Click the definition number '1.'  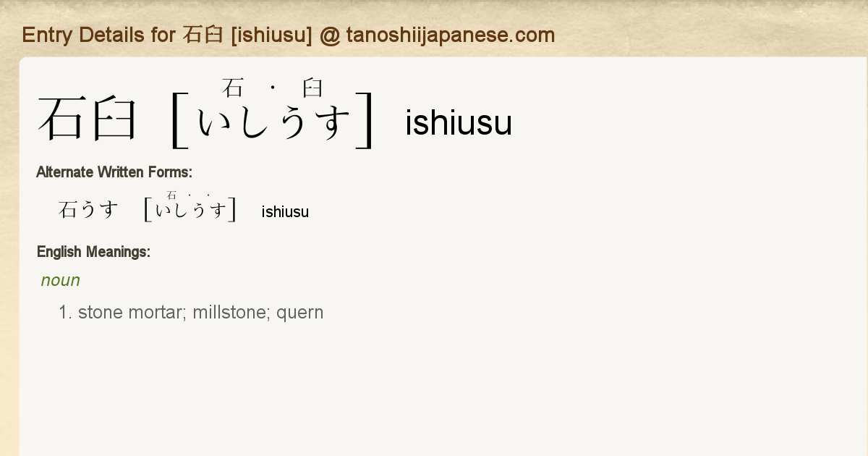point(66,313)
